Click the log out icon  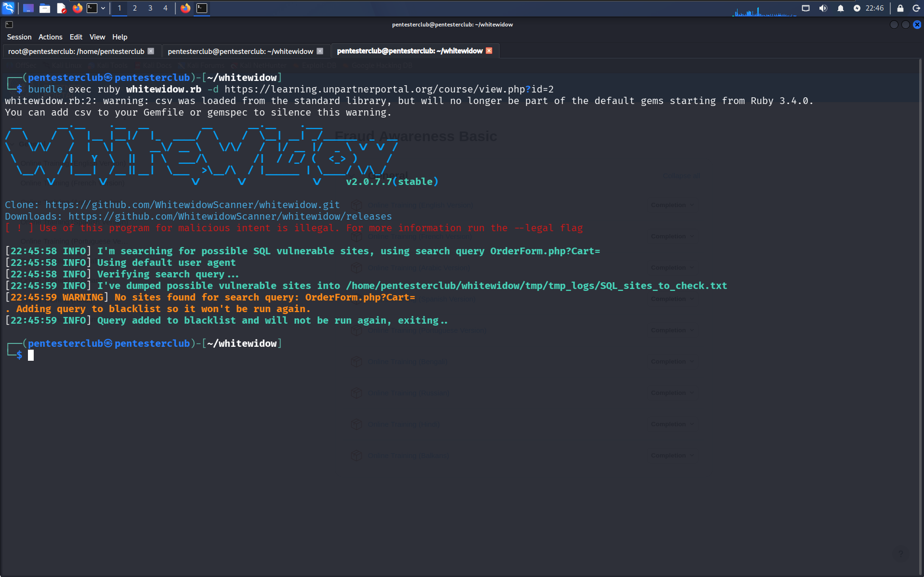coord(916,8)
